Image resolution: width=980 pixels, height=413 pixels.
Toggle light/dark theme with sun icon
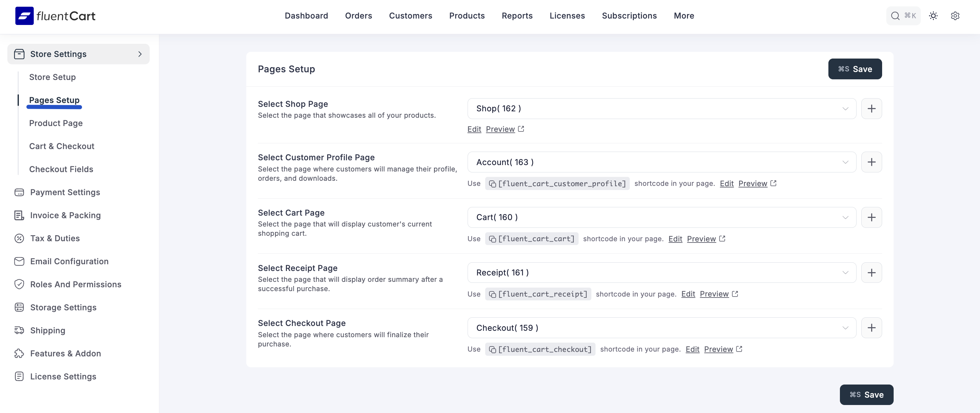(933, 16)
